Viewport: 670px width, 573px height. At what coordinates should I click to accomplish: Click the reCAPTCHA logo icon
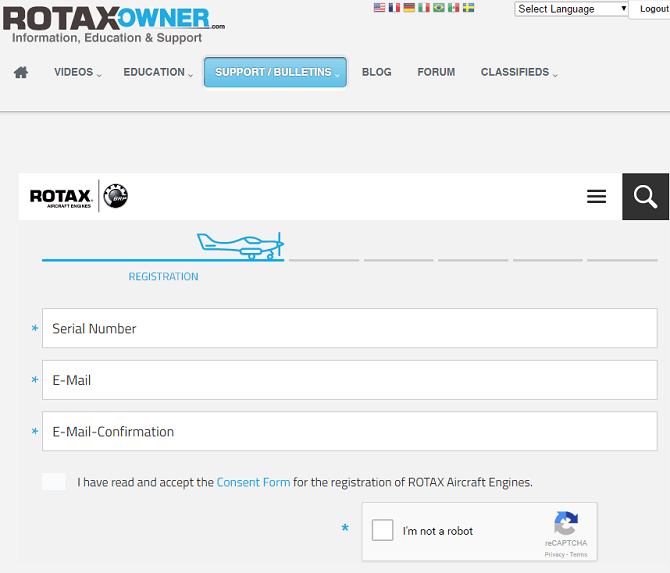click(x=566, y=523)
